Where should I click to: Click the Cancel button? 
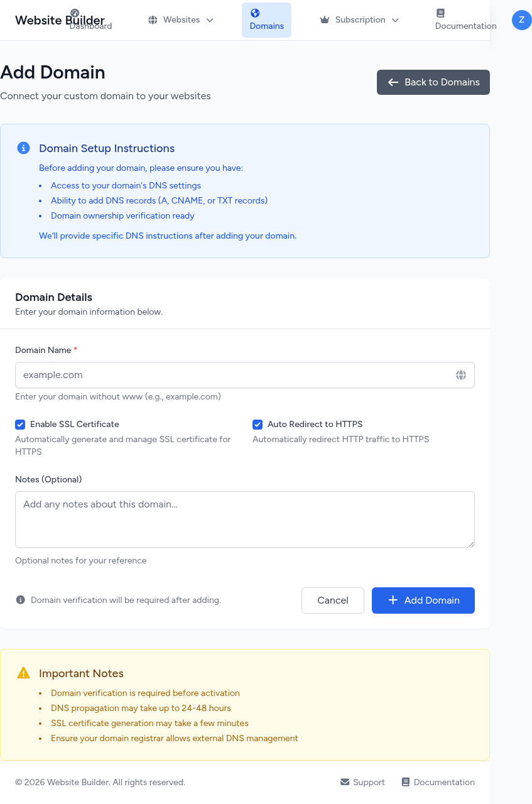(332, 600)
